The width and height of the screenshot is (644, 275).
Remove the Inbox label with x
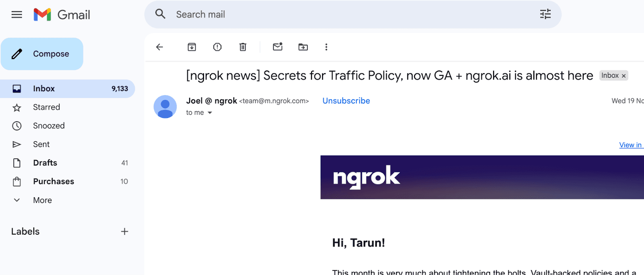click(624, 76)
